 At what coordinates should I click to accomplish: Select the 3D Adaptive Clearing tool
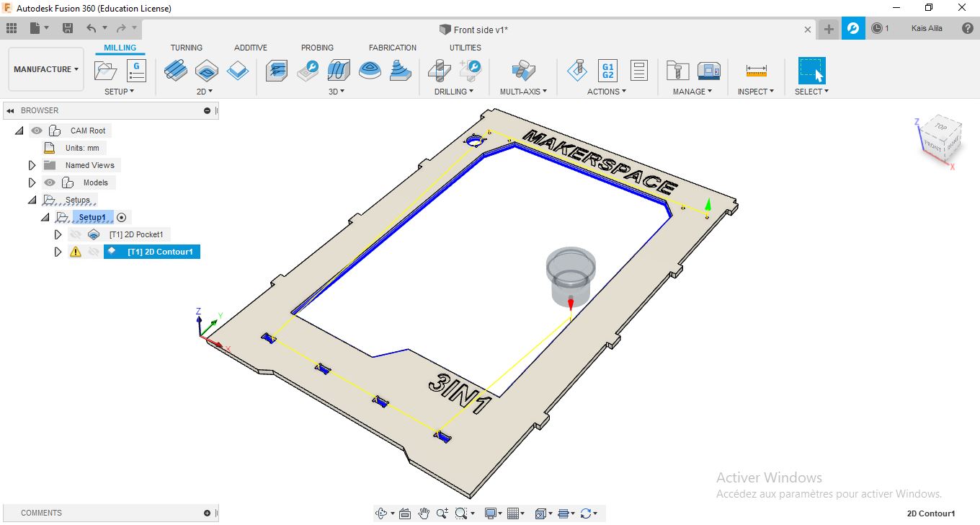click(277, 71)
